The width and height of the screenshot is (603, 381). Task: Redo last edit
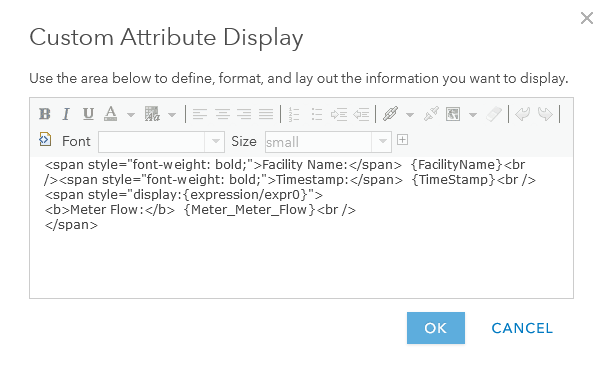[x=545, y=114]
